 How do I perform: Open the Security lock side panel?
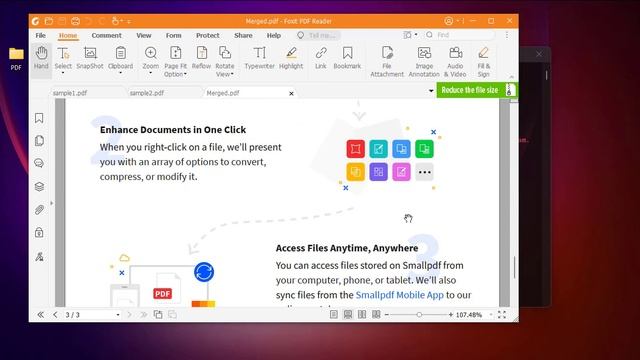39,233
